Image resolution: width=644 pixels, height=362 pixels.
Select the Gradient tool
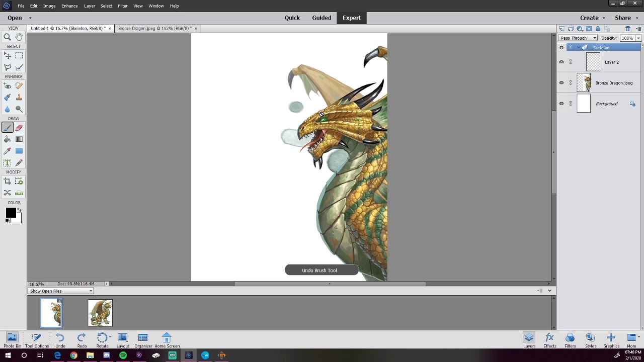[19, 139]
